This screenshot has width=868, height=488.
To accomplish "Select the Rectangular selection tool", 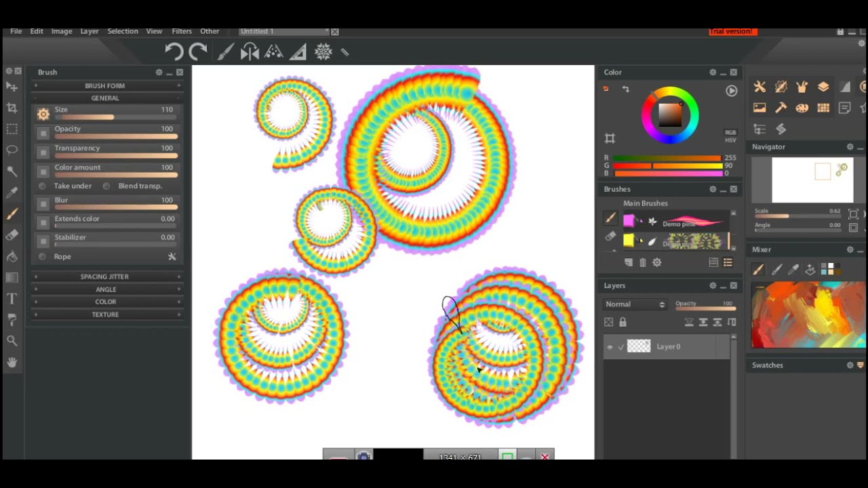I will (x=12, y=129).
